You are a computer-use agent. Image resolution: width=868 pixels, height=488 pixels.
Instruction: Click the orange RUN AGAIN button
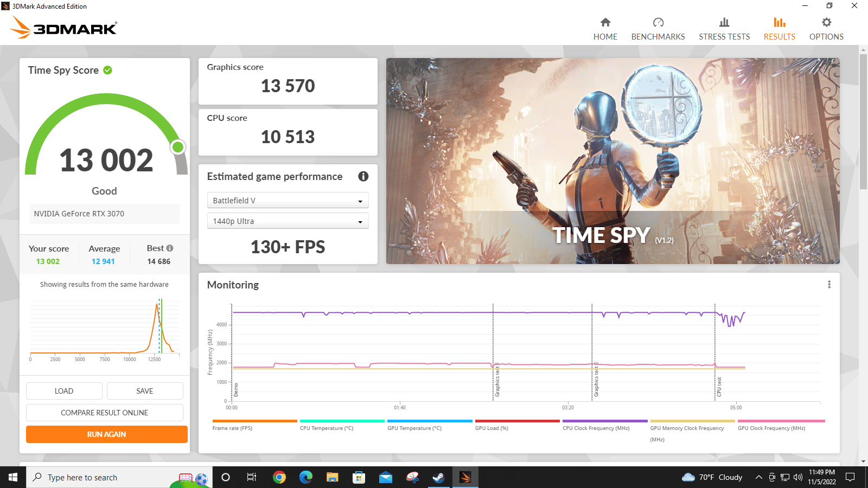pyautogui.click(x=107, y=434)
